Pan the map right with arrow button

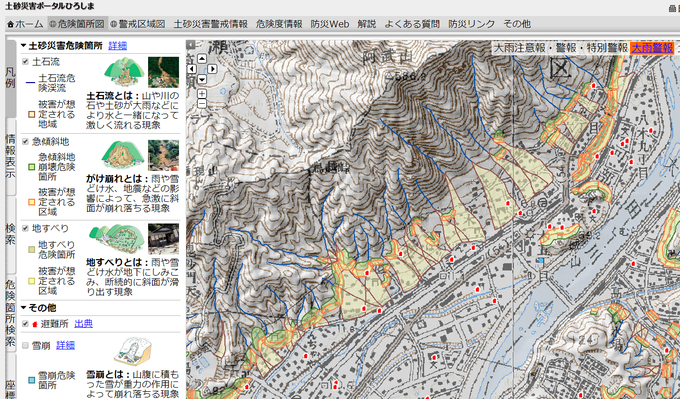pos(212,69)
